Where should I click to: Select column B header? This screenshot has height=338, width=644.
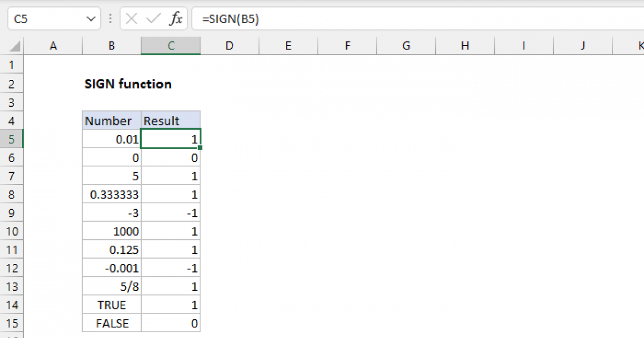click(x=112, y=46)
